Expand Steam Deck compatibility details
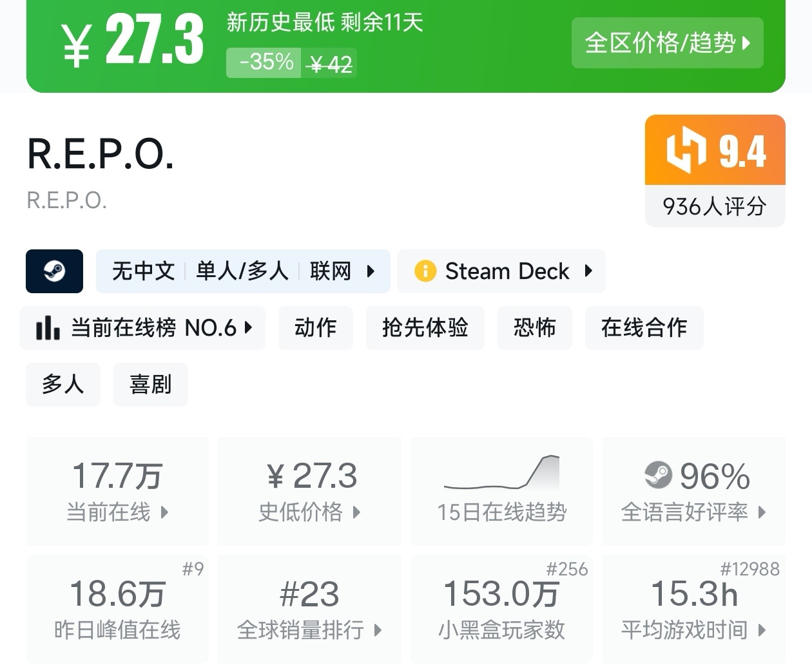812x665 pixels. click(588, 271)
